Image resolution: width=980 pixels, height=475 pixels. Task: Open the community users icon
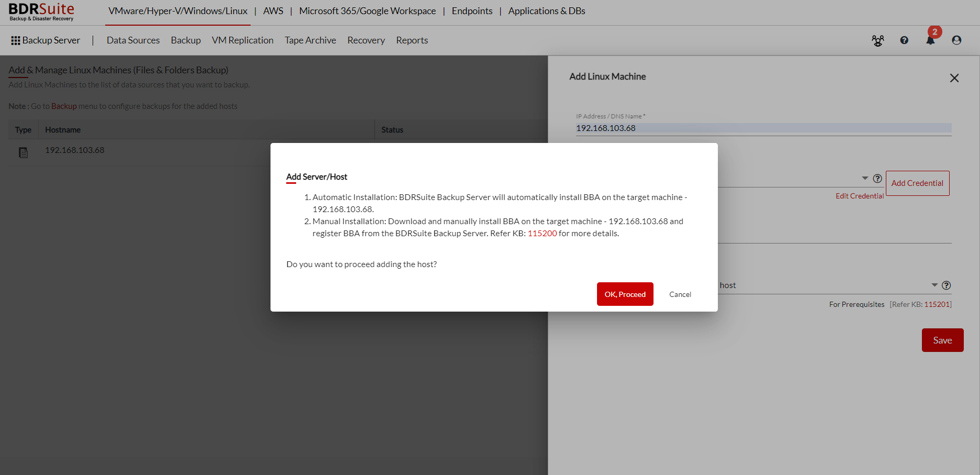pyautogui.click(x=878, y=40)
